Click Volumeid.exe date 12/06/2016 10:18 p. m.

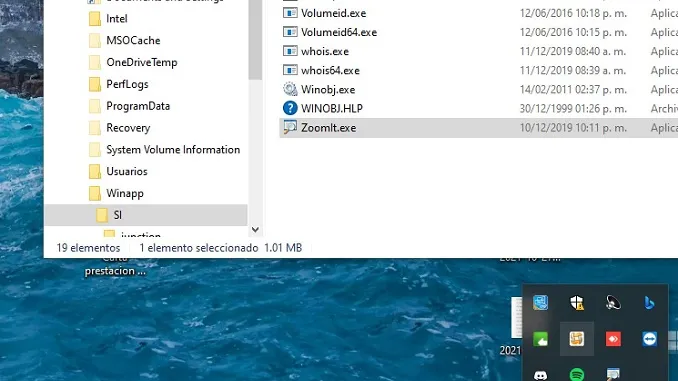(x=573, y=13)
